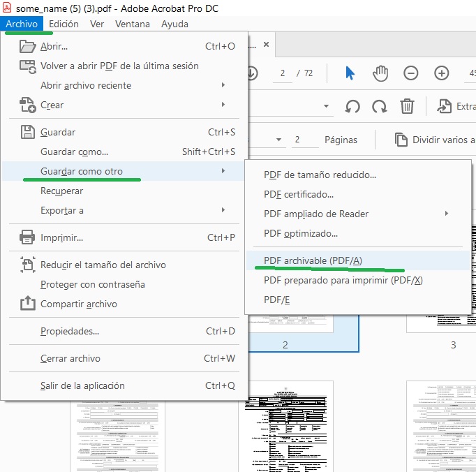Expand the Exportar a submenu arrow
This screenshot has height=472, width=476.
pos(223,210)
